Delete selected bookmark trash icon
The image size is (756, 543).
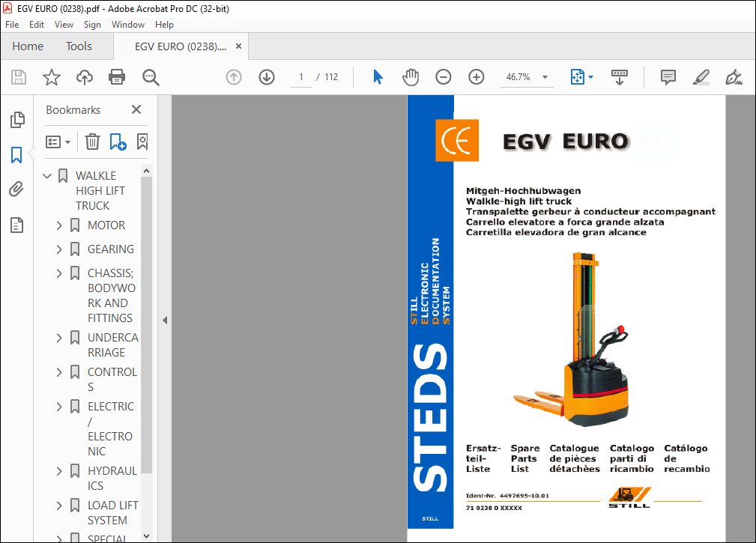pyautogui.click(x=92, y=142)
